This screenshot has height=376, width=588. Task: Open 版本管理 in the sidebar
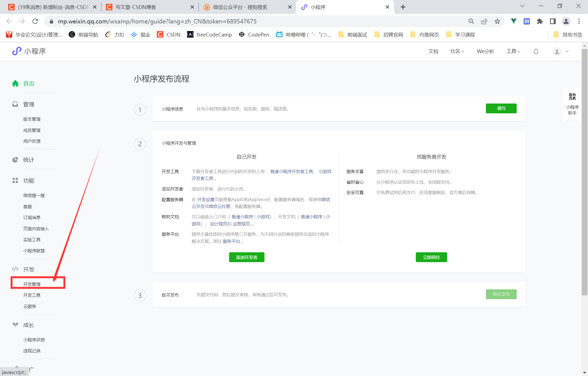click(32, 119)
